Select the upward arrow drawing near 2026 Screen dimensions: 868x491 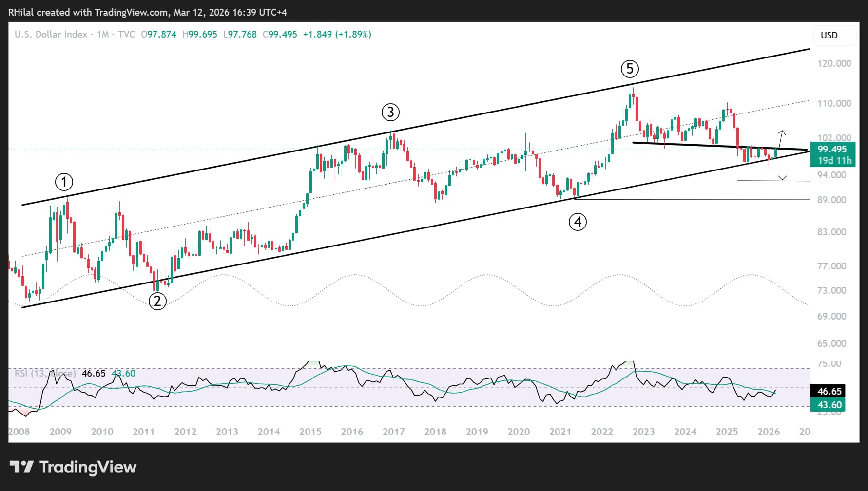click(x=781, y=139)
